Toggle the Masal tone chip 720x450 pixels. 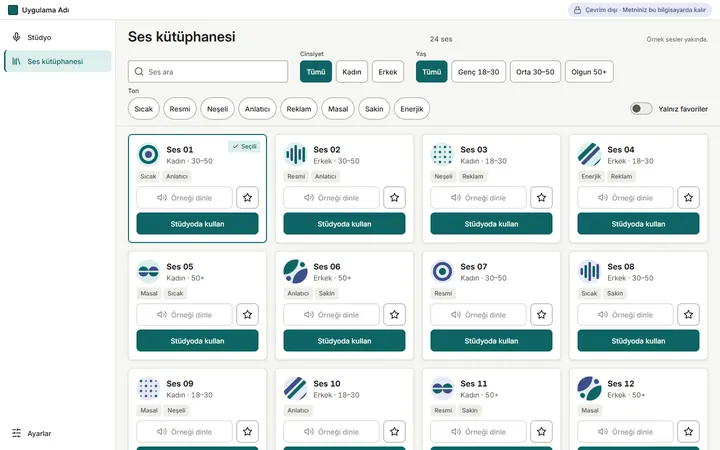(x=338, y=109)
